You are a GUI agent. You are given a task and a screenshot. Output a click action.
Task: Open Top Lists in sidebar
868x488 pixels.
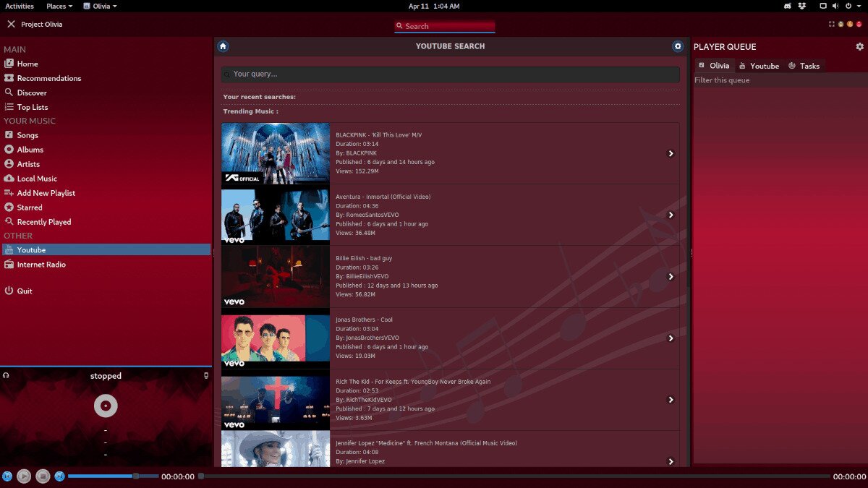[x=106, y=107]
